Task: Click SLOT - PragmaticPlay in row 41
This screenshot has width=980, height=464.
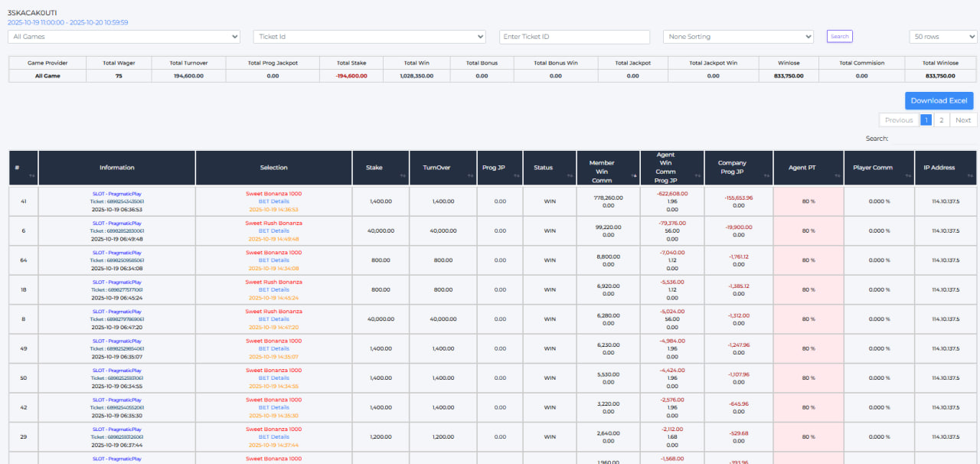Action: [x=117, y=194]
